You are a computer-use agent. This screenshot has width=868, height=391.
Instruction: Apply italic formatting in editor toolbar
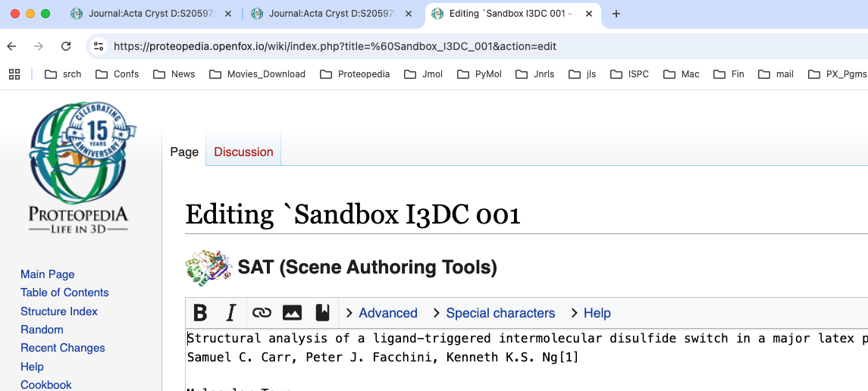click(231, 313)
